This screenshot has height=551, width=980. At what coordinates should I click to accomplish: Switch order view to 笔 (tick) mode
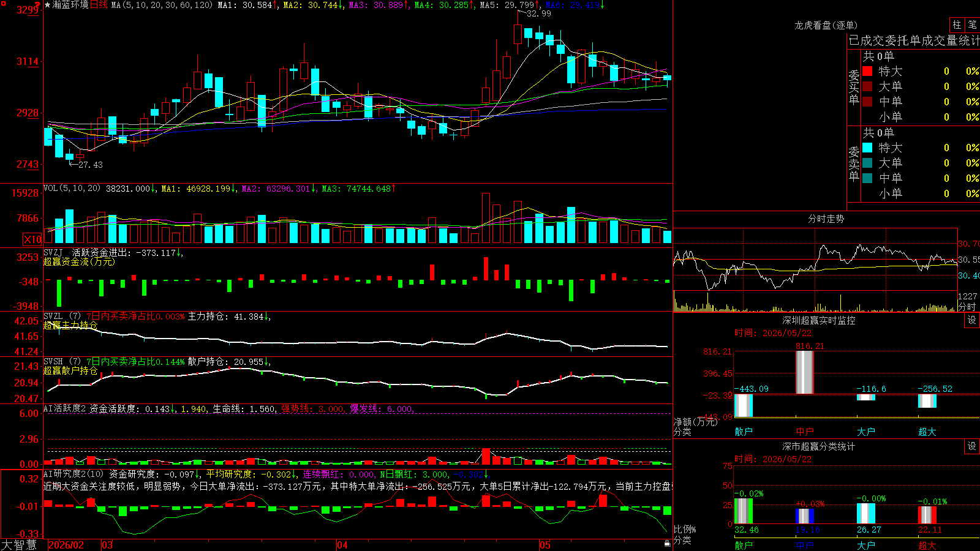pyautogui.click(x=972, y=24)
